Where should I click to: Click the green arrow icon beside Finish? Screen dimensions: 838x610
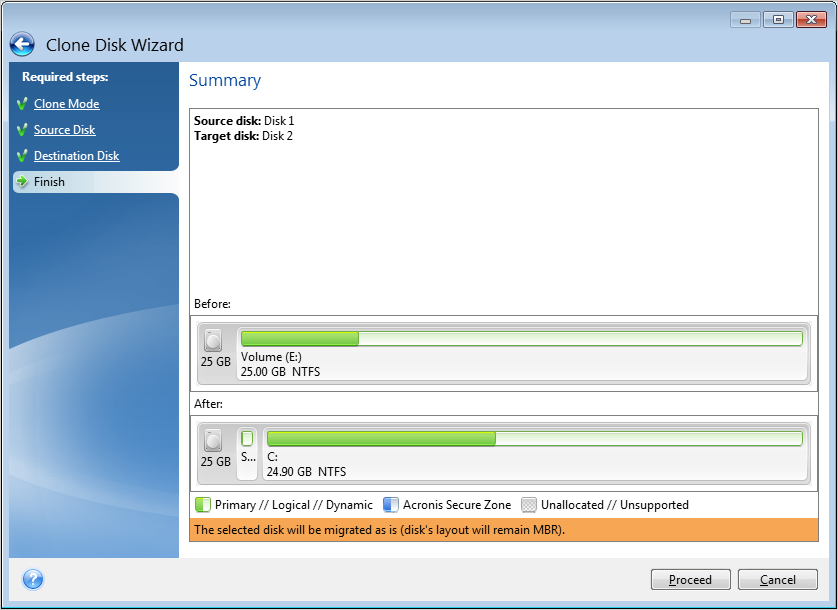21,182
